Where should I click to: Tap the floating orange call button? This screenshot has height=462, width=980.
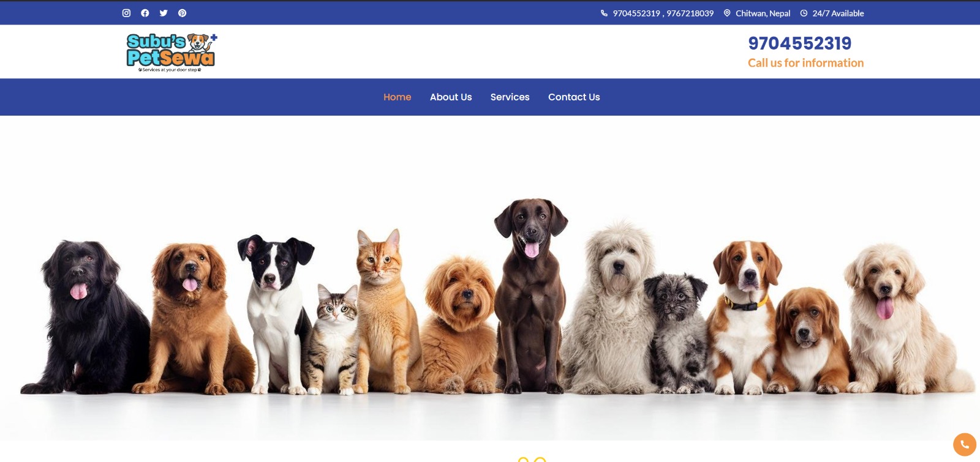click(965, 444)
